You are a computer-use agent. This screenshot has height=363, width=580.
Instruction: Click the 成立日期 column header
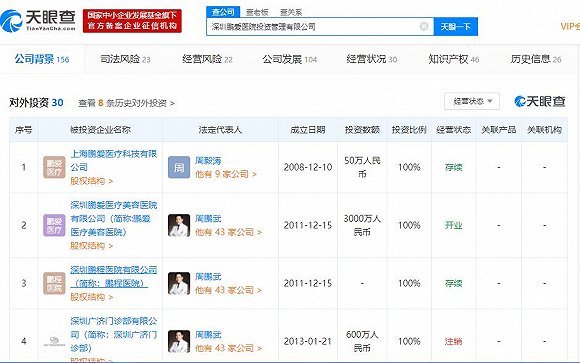click(308, 130)
